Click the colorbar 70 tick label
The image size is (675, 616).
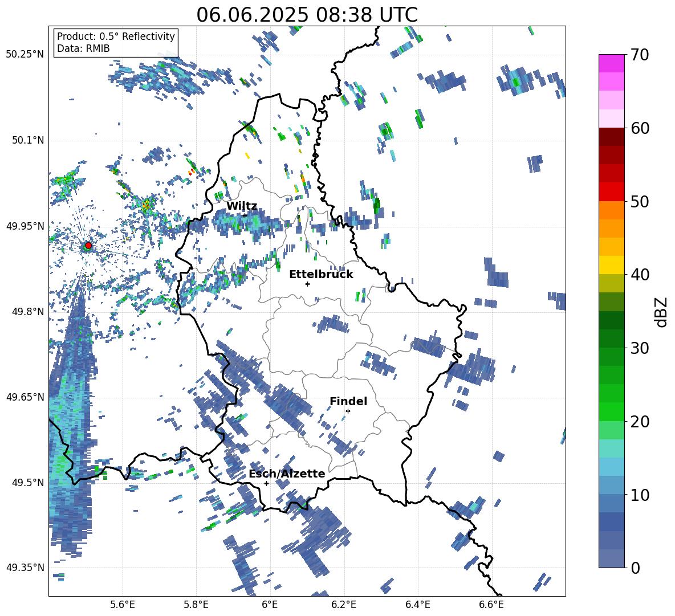pos(640,55)
